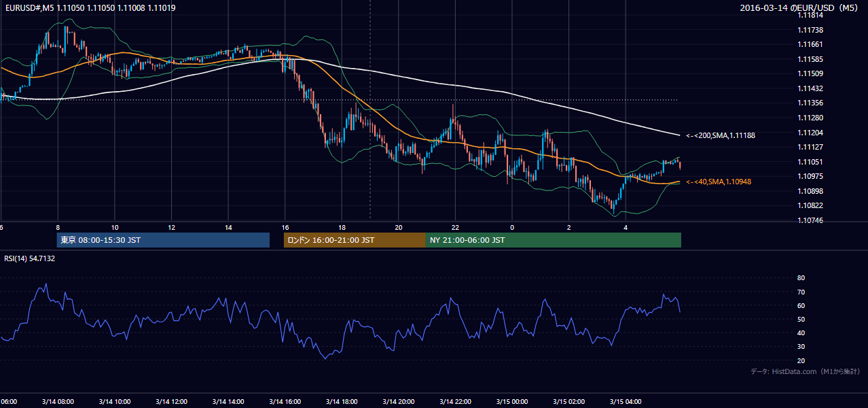Viewport: 868px width, 408px height.
Task: Click price level 1.11356 on axis
Action: click(x=811, y=103)
